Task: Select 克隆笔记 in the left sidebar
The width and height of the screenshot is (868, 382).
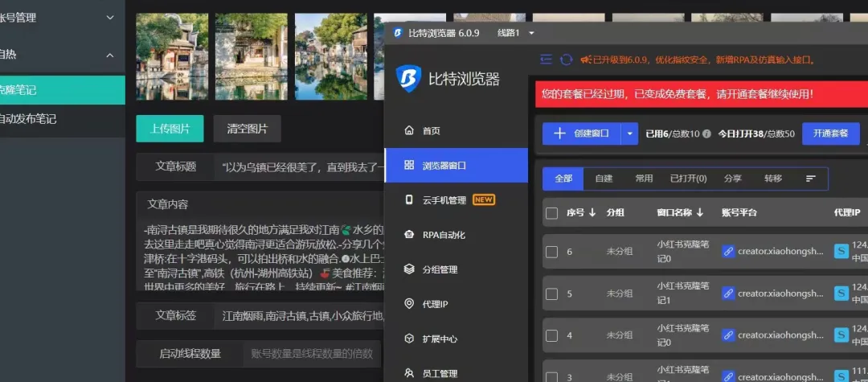Action: [x=63, y=90]
